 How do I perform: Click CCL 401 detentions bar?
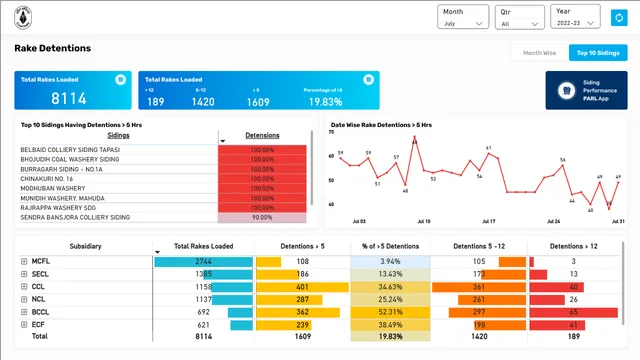click(x=302, y=287)
